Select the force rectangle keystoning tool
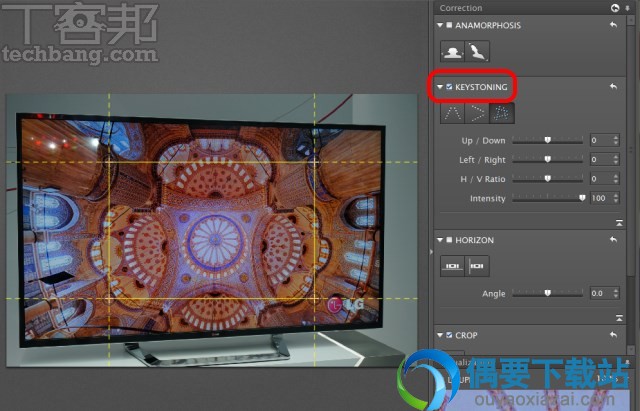The width and height of the screenshot is (640, 411). coord(502,113)
